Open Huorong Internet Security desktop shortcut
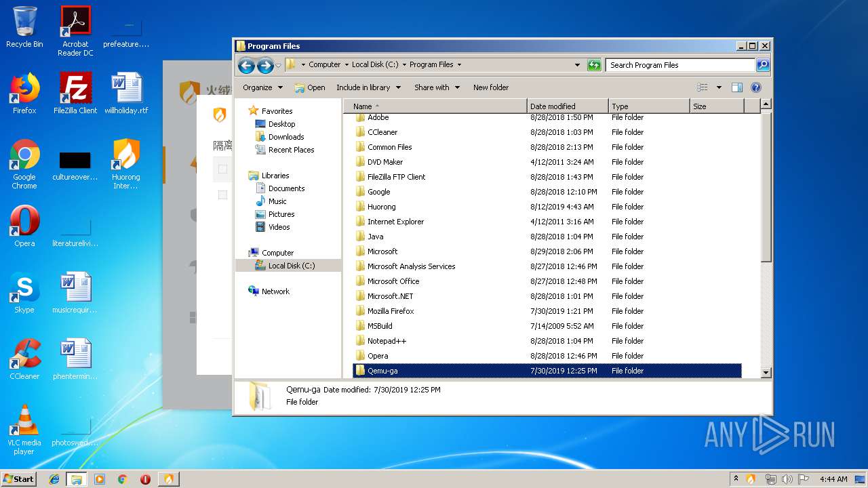868x488 pixels. tap(126, 164)
